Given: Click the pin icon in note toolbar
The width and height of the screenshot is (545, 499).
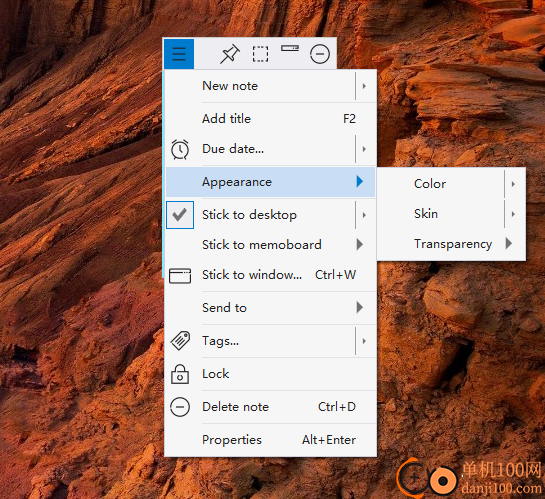Looking at the screenshot, I should (x=229, y=54).
